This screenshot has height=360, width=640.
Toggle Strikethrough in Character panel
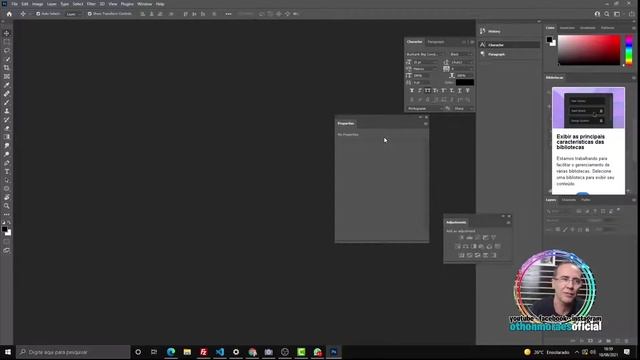[468, 91]
